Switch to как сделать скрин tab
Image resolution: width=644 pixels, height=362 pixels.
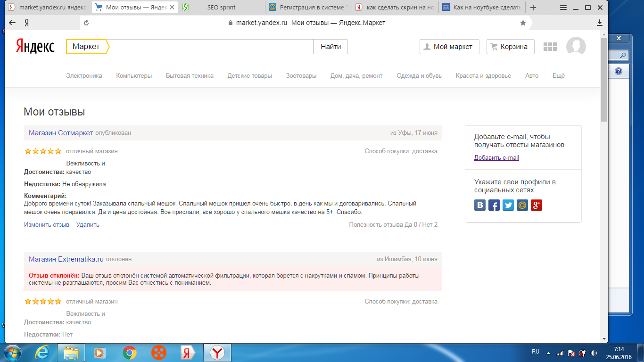point(395,8)
